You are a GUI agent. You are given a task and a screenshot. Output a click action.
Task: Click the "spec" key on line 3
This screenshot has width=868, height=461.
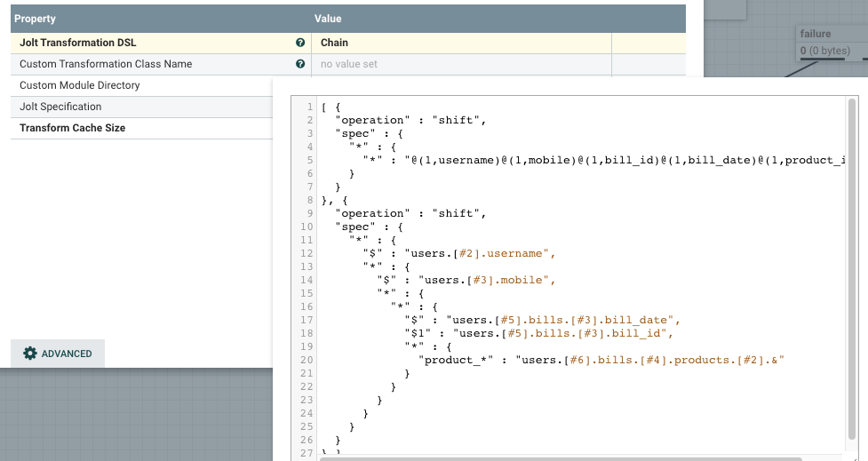click(x=355, y=133)
